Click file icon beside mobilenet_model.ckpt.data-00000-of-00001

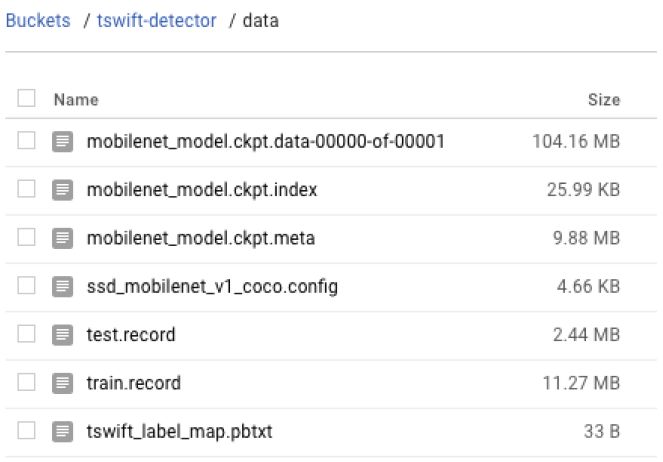point(63,142)
